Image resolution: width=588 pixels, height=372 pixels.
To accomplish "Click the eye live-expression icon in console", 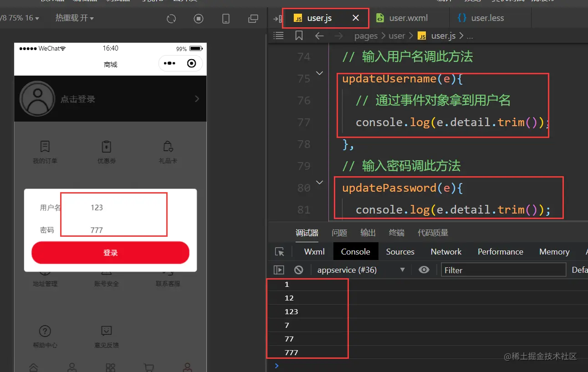I will click(424, 270).
